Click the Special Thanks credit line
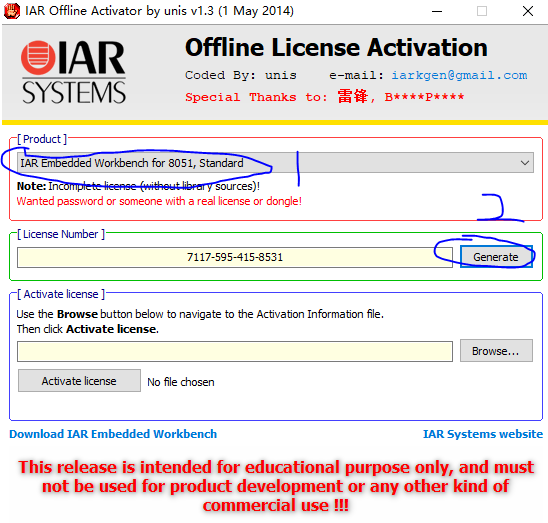The height and width of the screenshot is (523, 548). click(325, 96)
